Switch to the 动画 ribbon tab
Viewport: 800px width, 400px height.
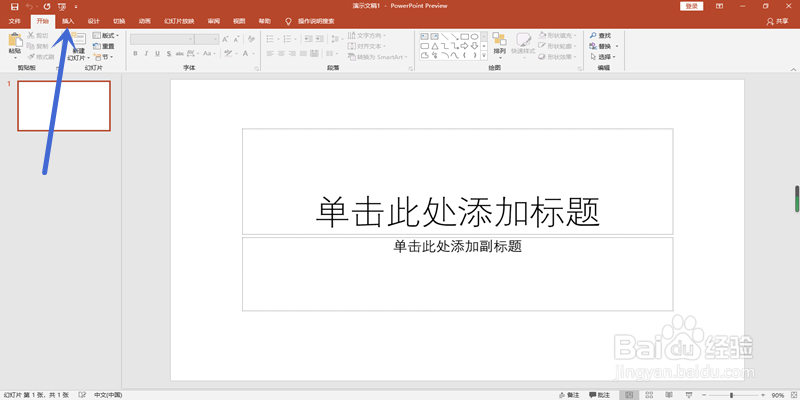click(145, 21)
